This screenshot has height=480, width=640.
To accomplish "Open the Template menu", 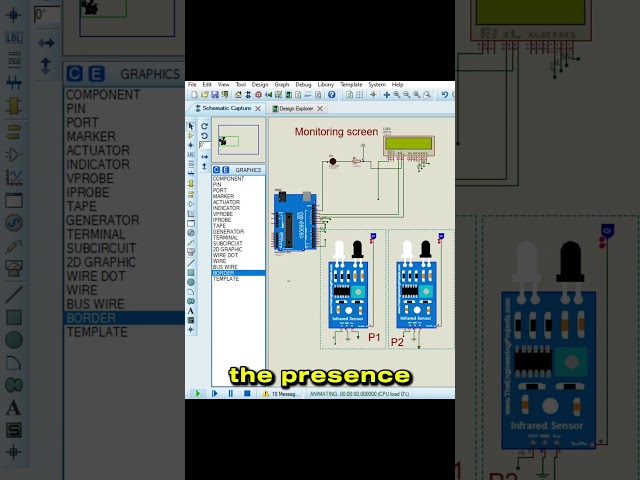I will (351, 84).
